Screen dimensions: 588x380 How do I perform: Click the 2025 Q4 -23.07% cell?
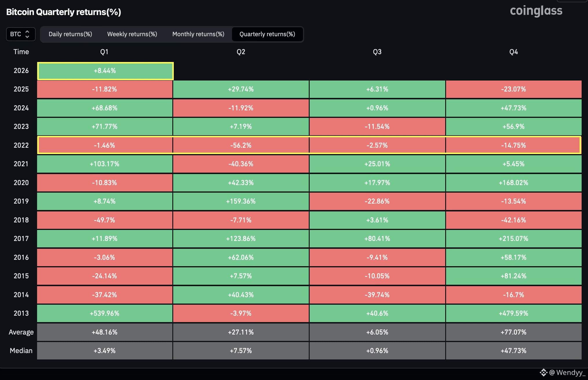pyautogui.click(x=513, y=89)
